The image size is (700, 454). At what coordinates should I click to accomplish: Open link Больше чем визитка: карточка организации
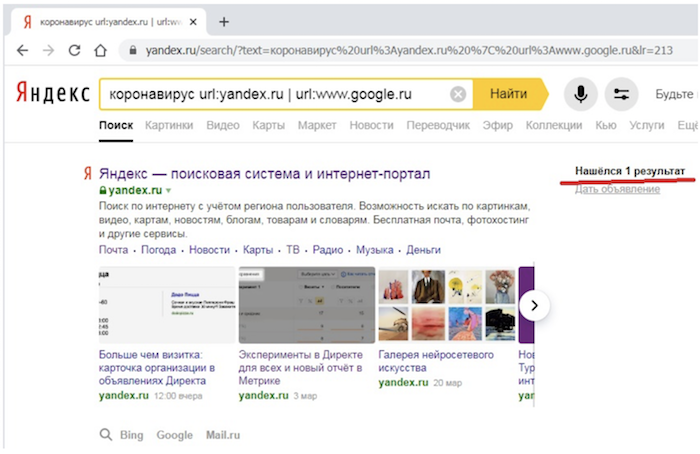[157, 368]
